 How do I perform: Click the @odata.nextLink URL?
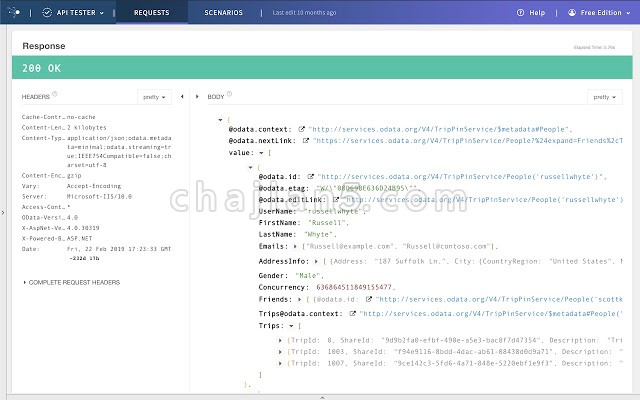468,141
